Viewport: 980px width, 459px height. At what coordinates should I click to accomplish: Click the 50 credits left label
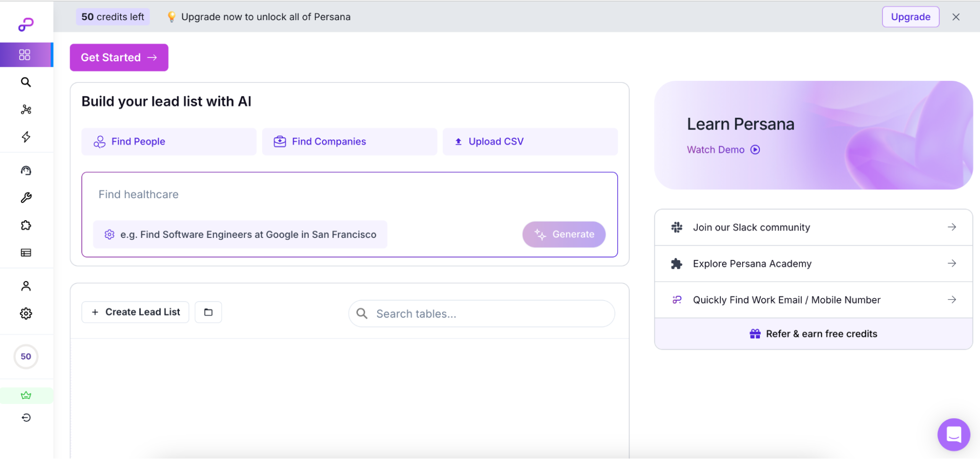point(113,17)
